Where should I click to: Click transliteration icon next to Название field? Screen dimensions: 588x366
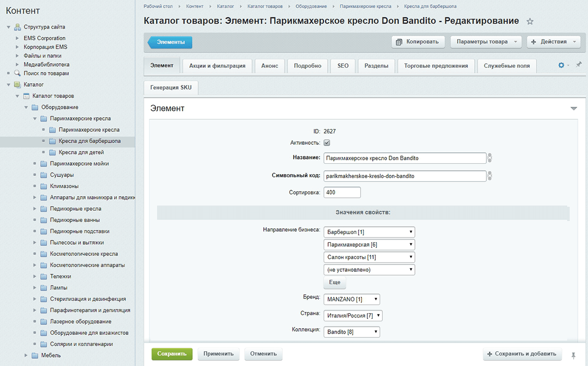489,158
